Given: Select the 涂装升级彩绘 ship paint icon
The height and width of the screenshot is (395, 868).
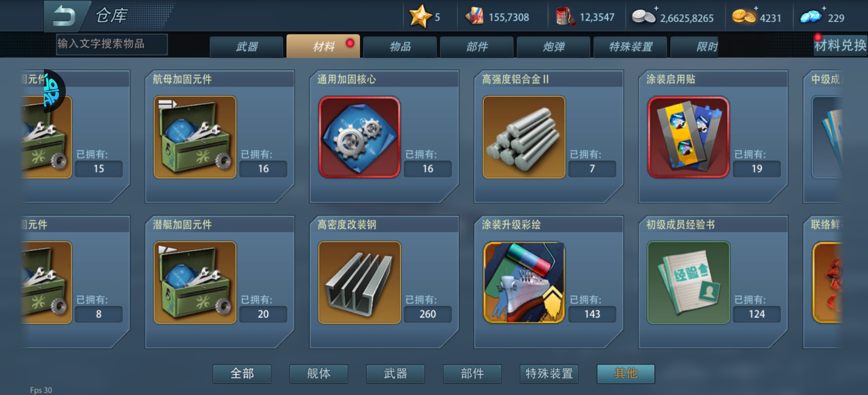Looking at the screenshot, I should click(524, 282).
